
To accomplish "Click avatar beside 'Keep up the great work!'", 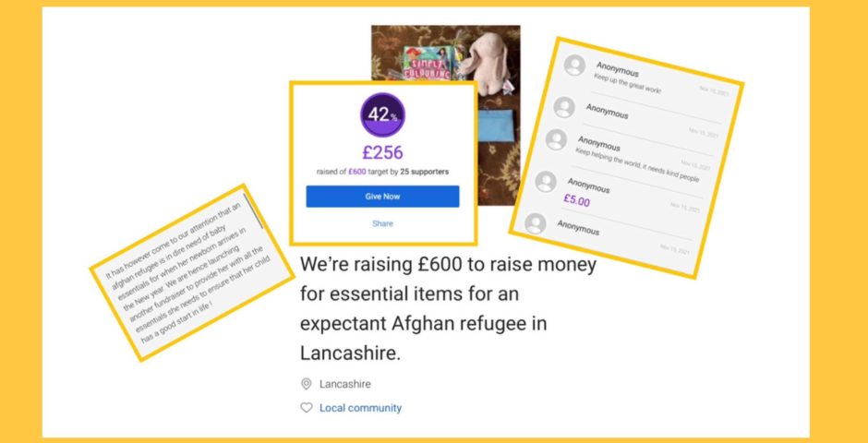I will pyautogui.click(x=574, y=66).
